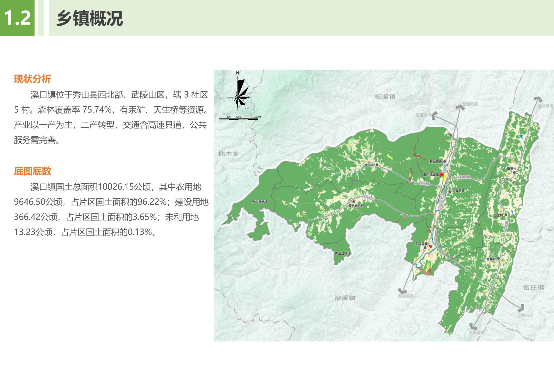Viewport: 554px width, 392px height.
Task: Click the 草果村 village marker dot
Action: coord(514,172)
